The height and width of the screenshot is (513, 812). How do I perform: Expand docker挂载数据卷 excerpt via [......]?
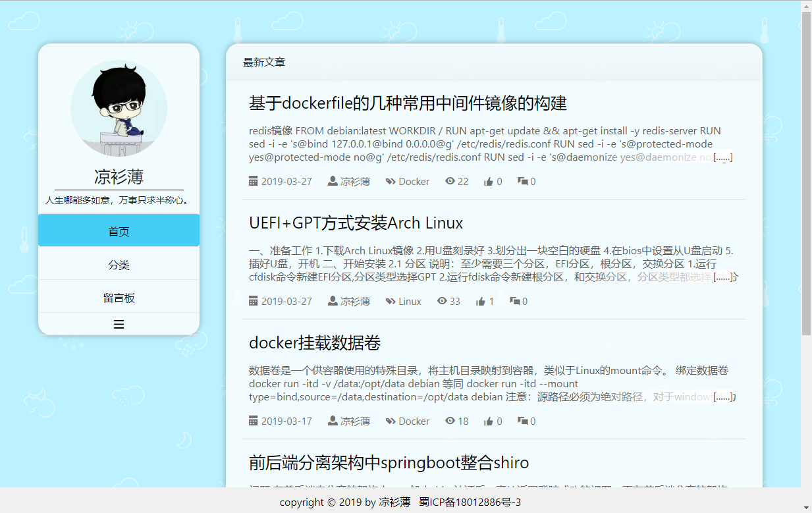click(x=722, y=397)
